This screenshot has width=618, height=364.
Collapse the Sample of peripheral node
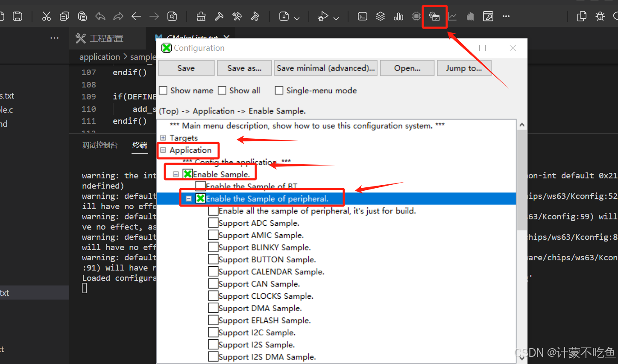point(188,198)
